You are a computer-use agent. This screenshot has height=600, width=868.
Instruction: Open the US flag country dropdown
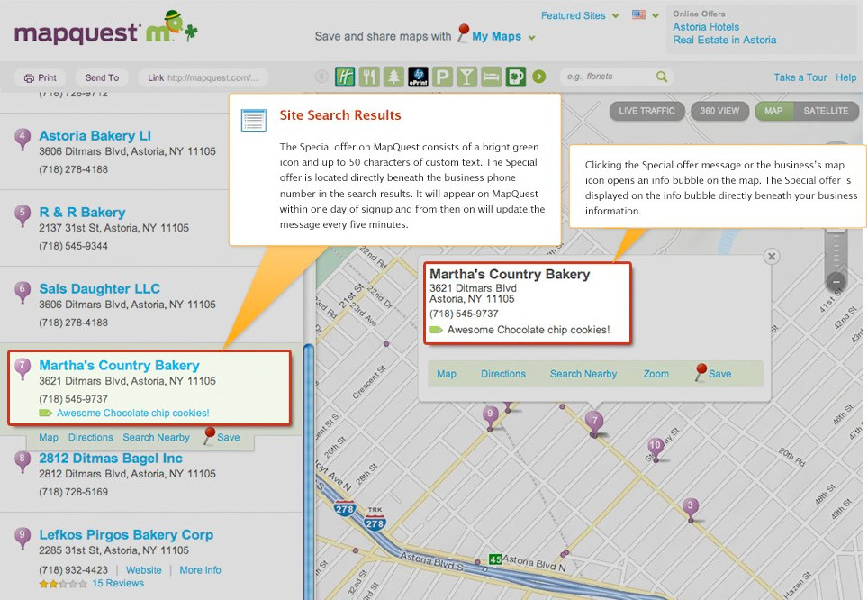coord(646,15)
